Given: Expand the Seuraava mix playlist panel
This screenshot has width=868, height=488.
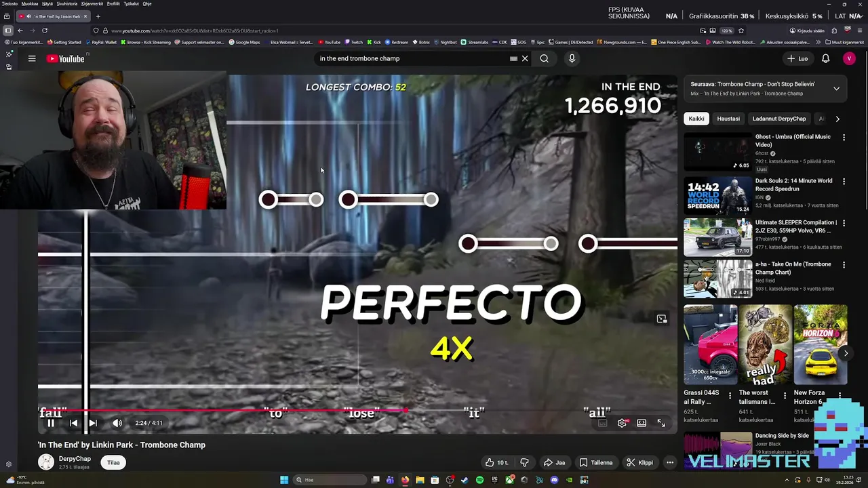Looking at the screenshot, I should [836, 89].
